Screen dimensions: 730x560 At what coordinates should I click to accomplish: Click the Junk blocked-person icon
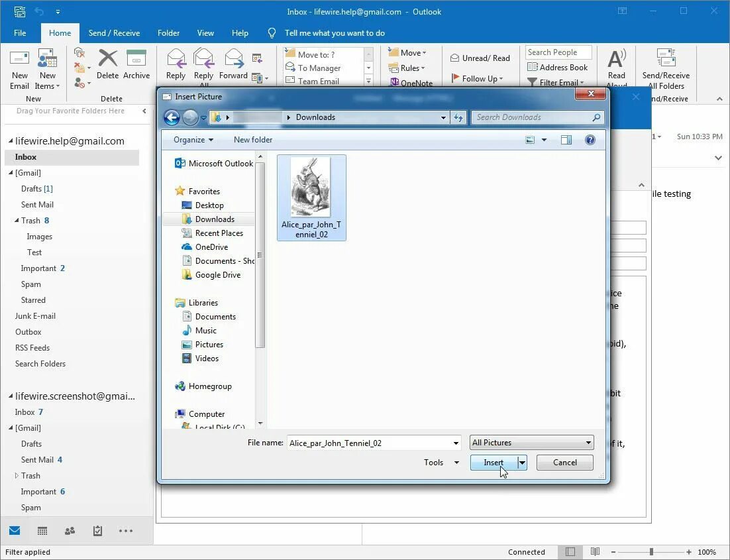click(79, 83)
